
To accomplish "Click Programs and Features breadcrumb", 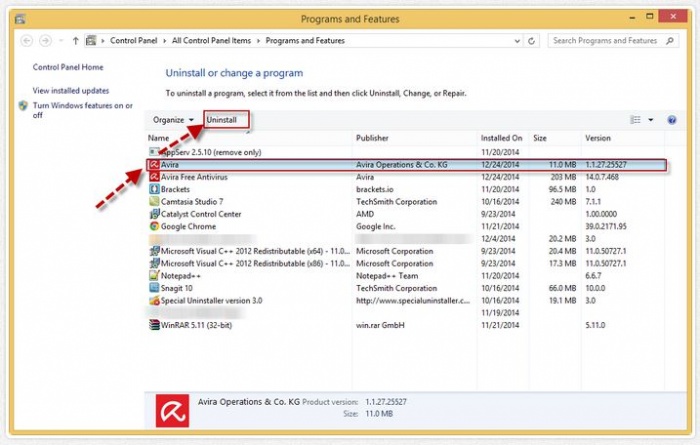I will pos(305,41).
